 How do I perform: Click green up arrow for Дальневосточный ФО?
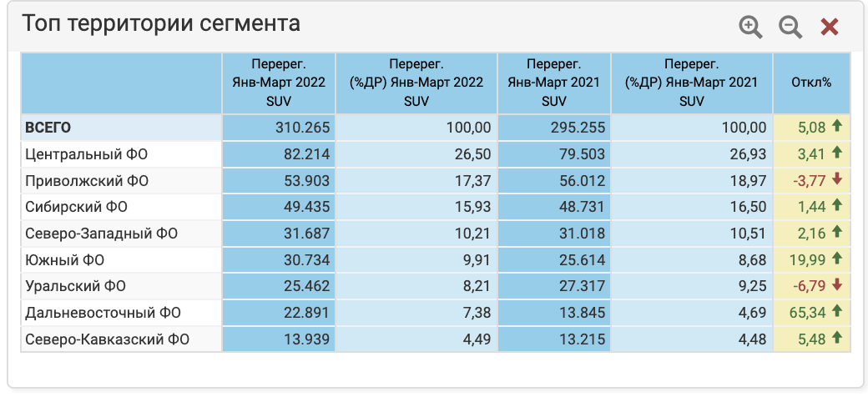pyautogui.click(x=837, y=313)
